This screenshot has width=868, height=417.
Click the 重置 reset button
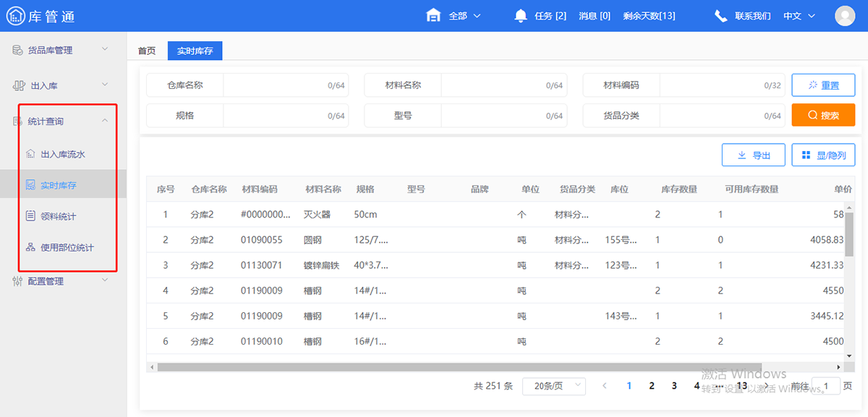pos(823,85)
